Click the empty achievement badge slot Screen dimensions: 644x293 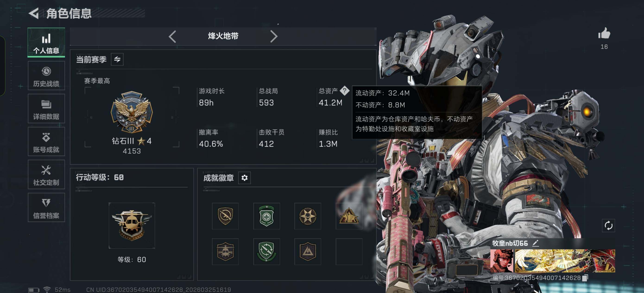pyautogui.click(x=349, y=252)
